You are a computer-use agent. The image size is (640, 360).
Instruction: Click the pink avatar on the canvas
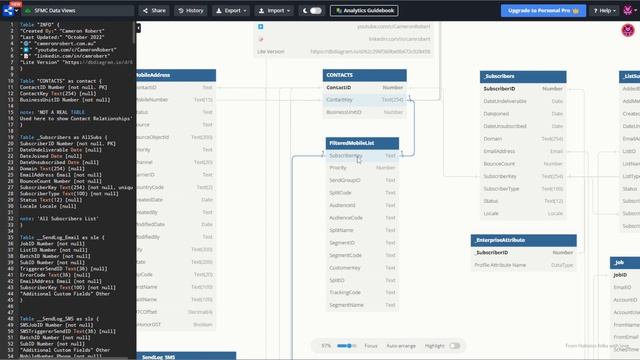point(628,30)
